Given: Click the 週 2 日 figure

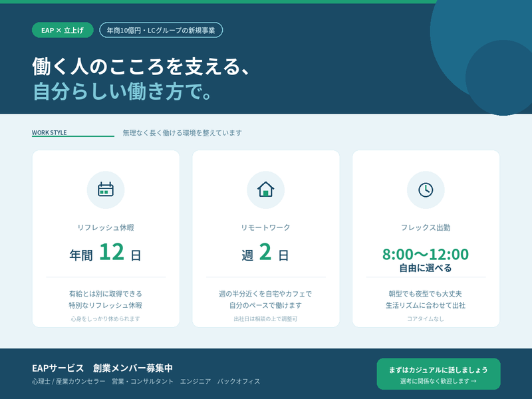Looking at the screenshot, I should coord(265,253).
